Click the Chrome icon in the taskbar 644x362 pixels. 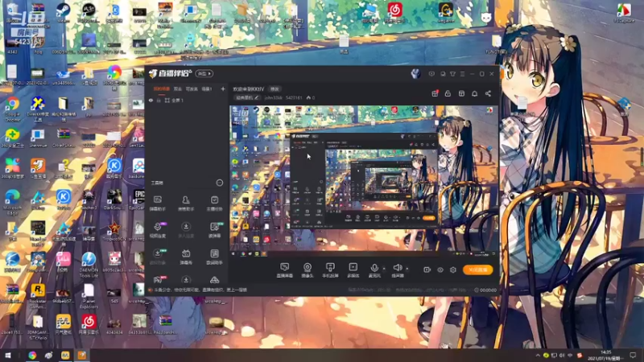point(32,355)
